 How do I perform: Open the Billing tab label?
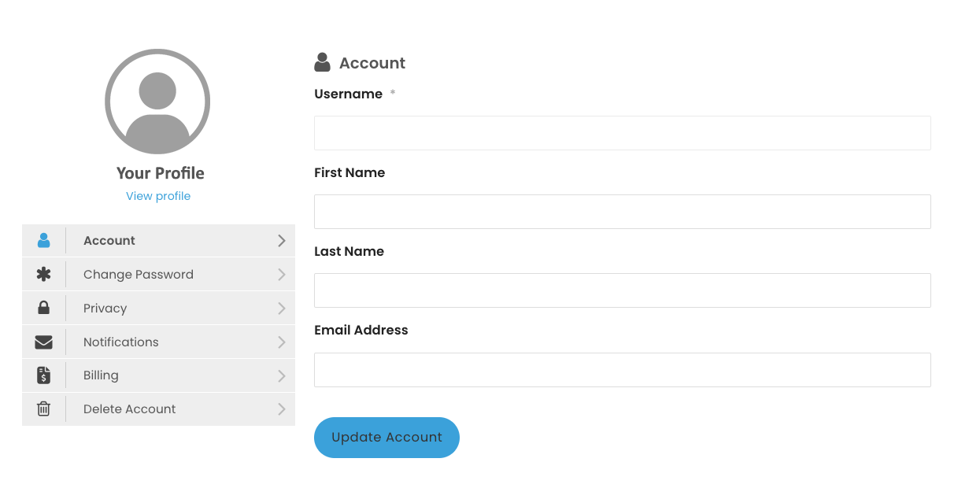[x=101, y=375]
